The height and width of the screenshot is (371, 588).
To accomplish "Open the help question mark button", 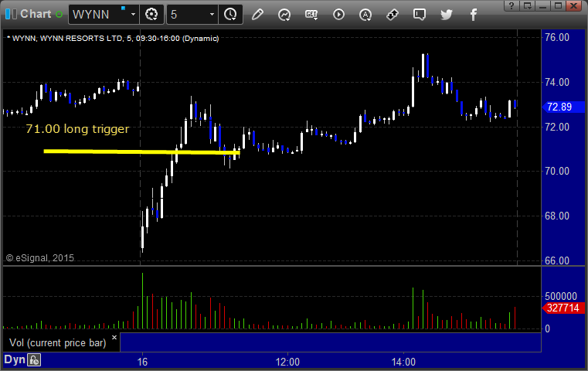I will (x=512, y=5).
